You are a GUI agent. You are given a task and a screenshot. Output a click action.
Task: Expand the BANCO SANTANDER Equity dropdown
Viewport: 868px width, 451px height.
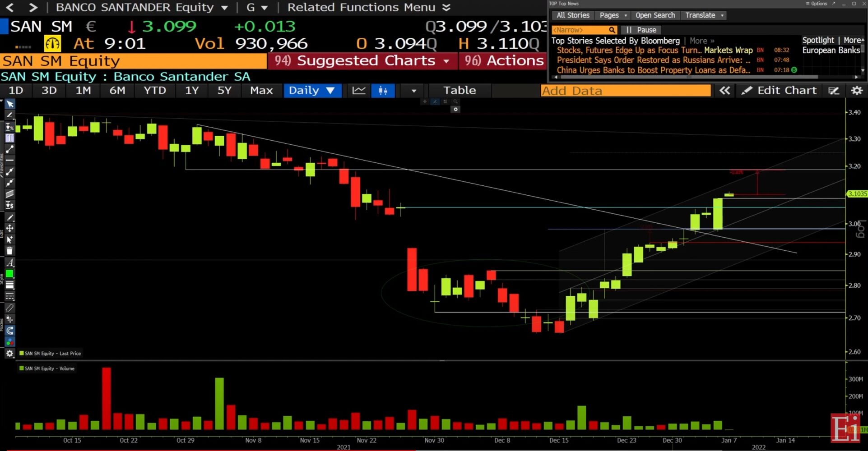click(224, 8)
